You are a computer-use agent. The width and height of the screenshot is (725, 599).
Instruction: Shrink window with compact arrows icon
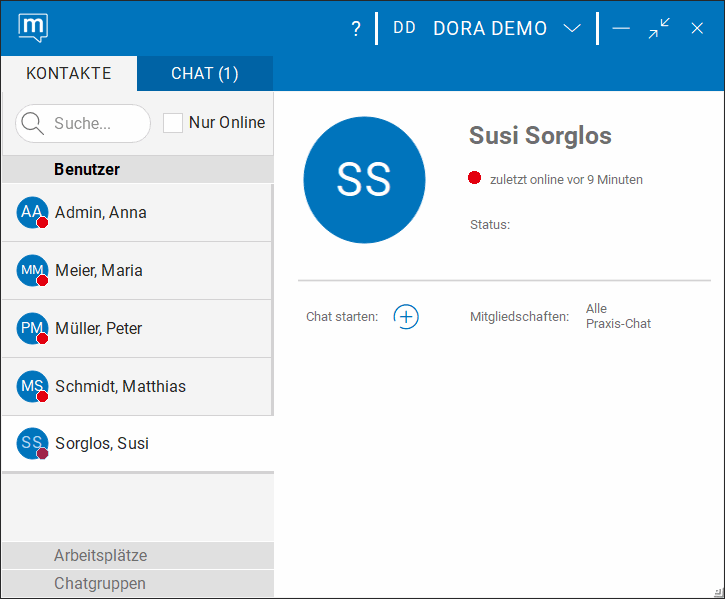click(x=659, y=28)
